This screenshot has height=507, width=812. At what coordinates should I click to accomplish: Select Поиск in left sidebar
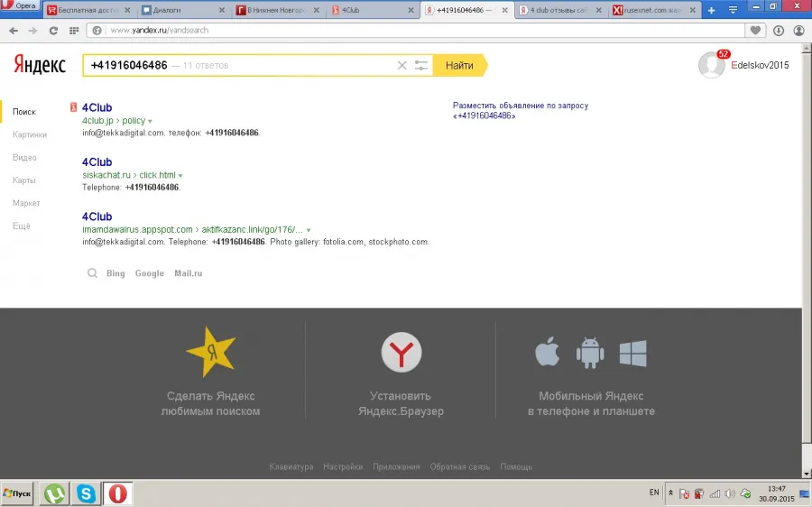pyautogui.click(x=24, y=112)
